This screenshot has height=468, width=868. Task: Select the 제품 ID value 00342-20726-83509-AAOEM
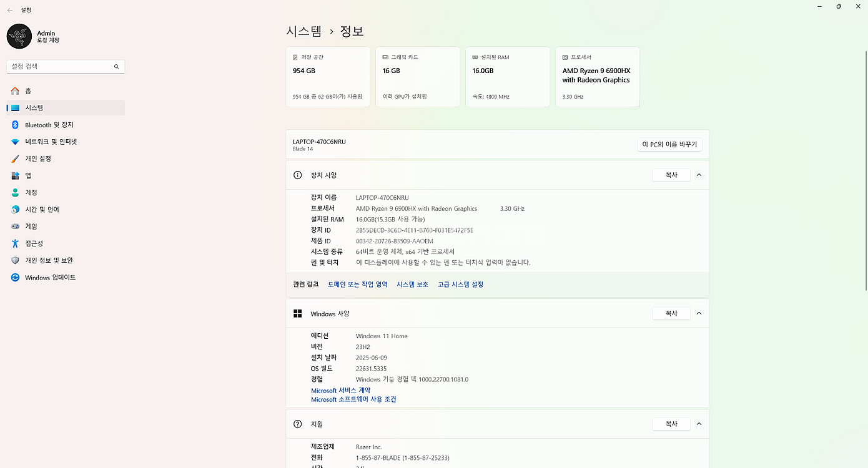coord(395,241)
